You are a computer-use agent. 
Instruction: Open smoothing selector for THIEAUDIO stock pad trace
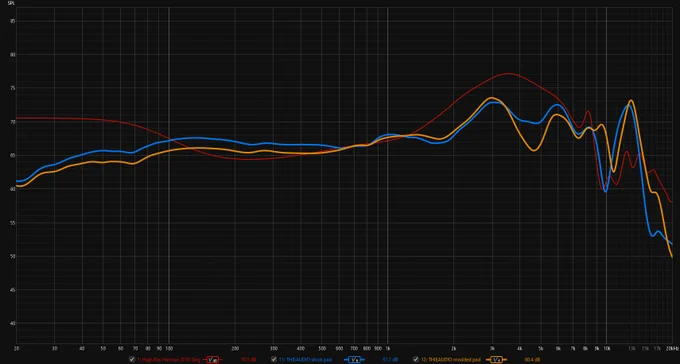tap(354, 359)
